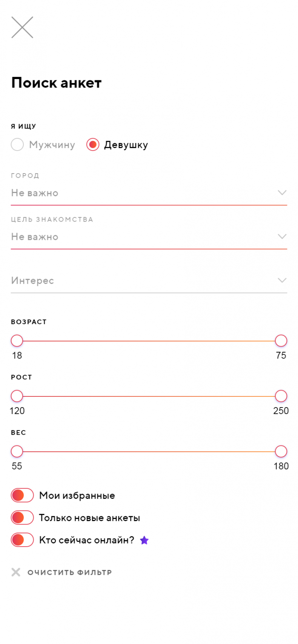The image size is (298, 644).
Task: Click the Очистить фильтр link
Action: [x=69, y=573]
